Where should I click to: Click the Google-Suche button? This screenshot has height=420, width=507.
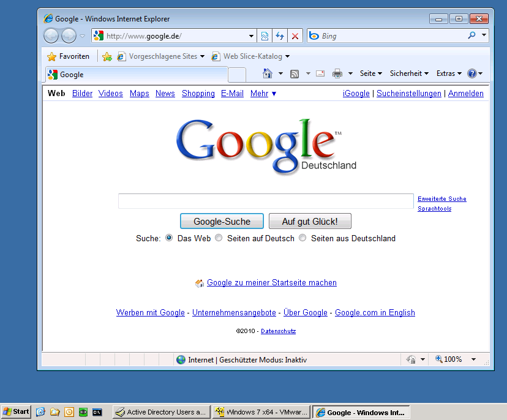coord(222,222)
